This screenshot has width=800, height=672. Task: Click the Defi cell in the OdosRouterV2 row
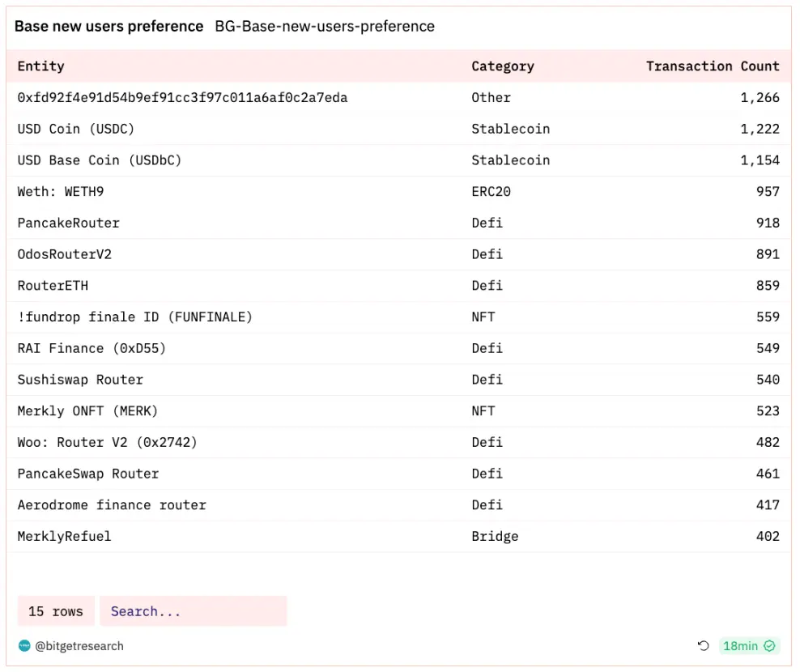(487, 254)
